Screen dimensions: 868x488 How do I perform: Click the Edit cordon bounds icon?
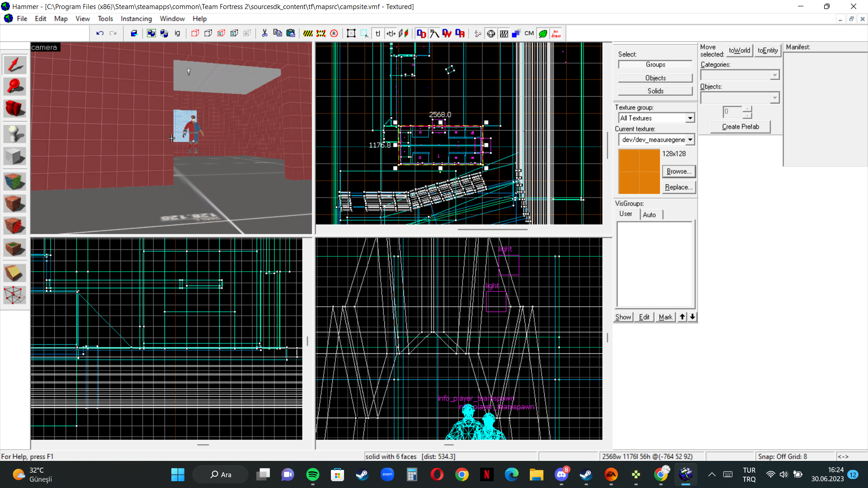point(321,33)
